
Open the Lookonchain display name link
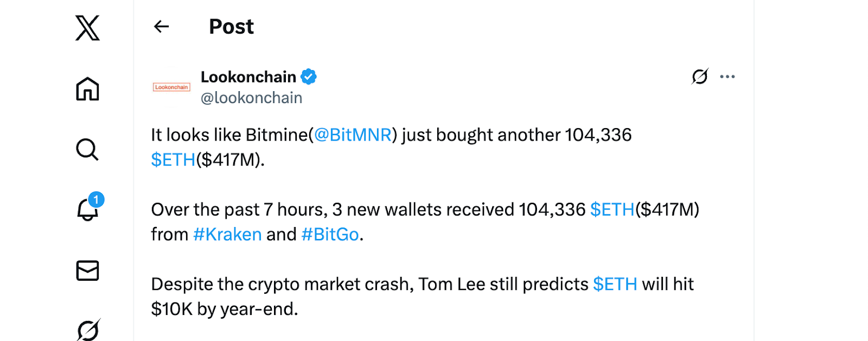[x=248, y=77]
